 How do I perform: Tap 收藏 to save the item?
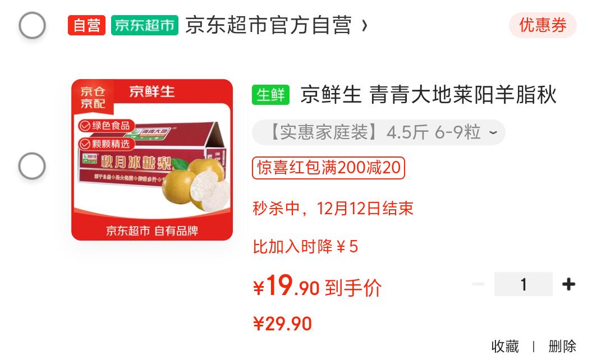pyautogui.click(x=505, y=346)
